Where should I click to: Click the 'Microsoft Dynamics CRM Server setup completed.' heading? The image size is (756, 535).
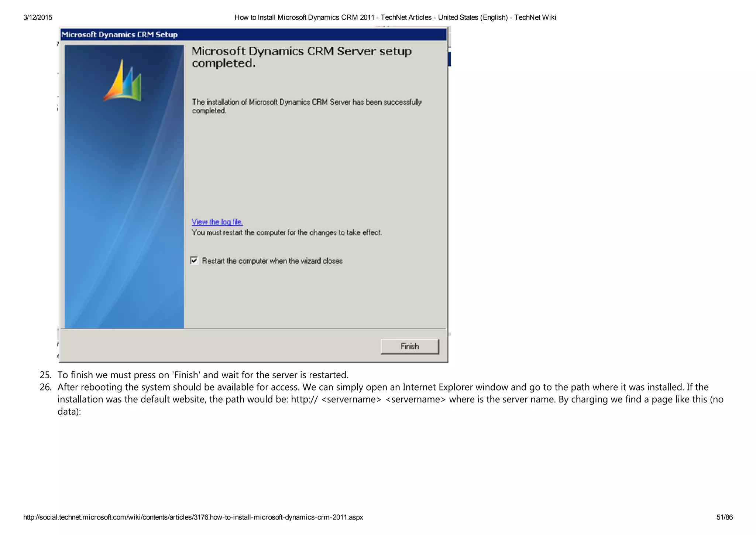point(302,57)
